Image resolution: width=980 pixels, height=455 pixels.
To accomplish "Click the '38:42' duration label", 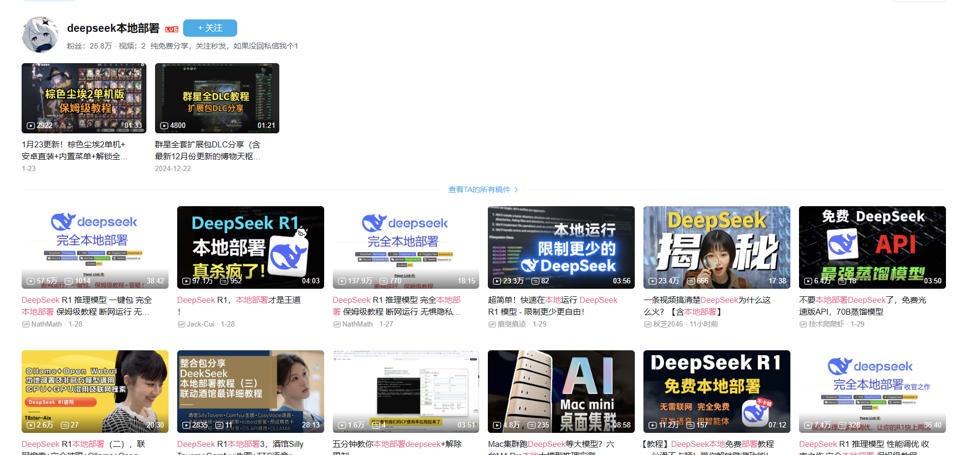I will click(155, 281).
